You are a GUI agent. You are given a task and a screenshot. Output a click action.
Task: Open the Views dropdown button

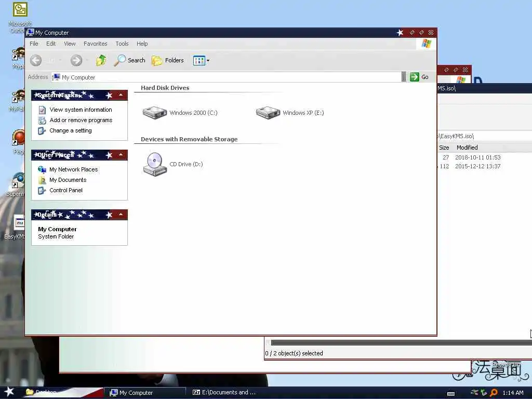click(x=201, y=60)
